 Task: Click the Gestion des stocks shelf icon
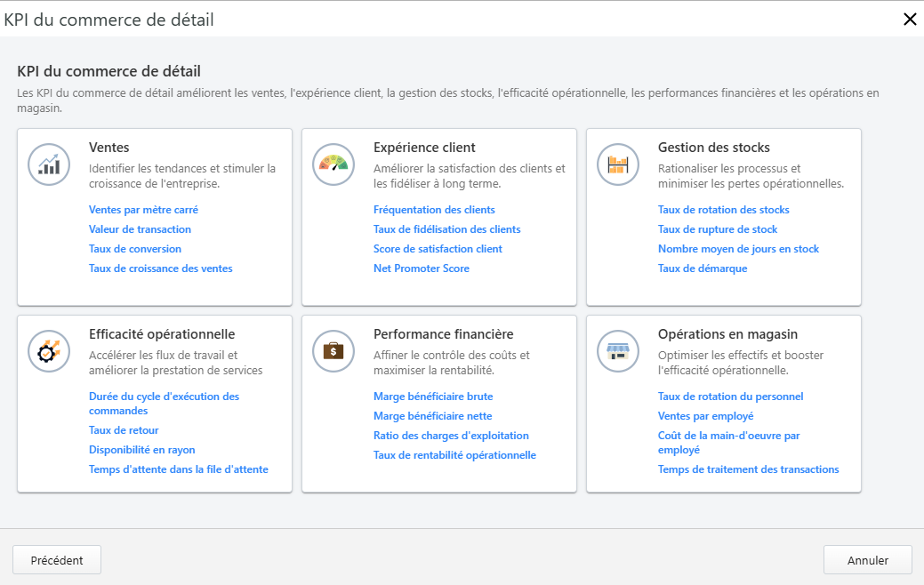point(618,164)
